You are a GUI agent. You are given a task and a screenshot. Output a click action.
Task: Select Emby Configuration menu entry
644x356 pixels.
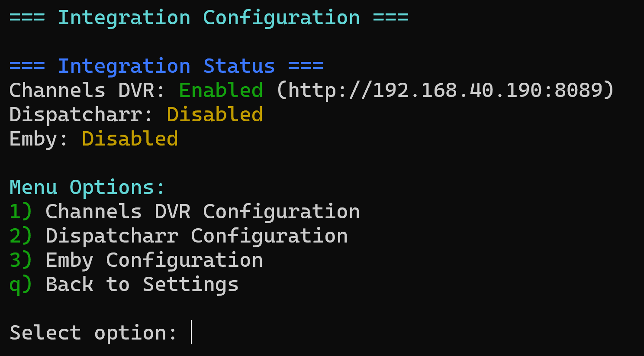(154, 261)
